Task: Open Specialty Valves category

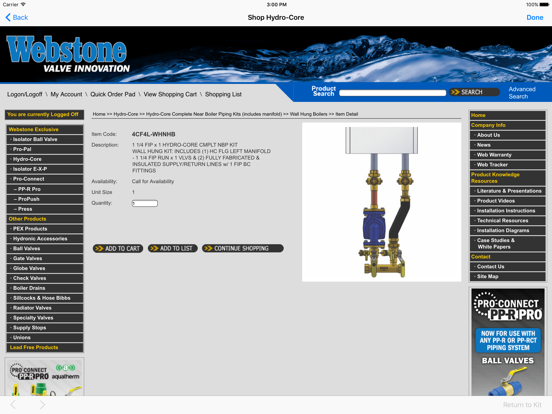Action: tap(45, 318)
